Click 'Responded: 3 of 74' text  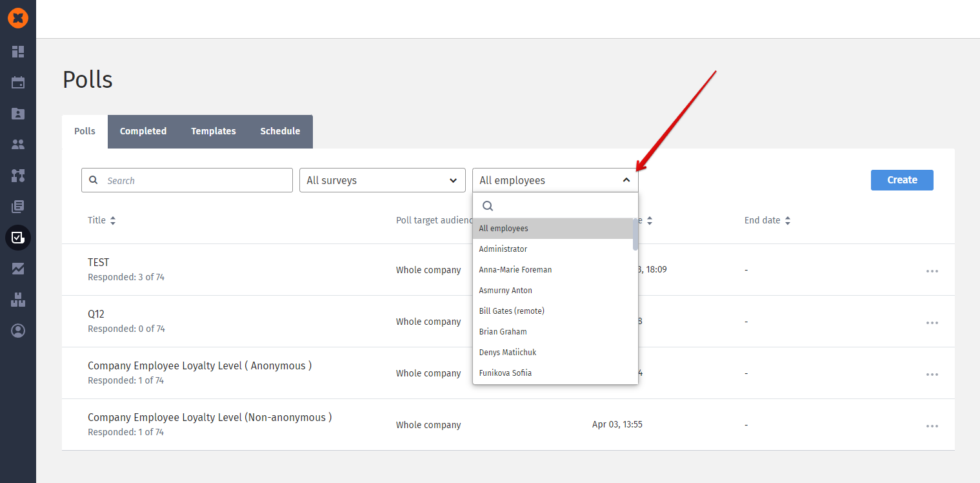point(126,277)
